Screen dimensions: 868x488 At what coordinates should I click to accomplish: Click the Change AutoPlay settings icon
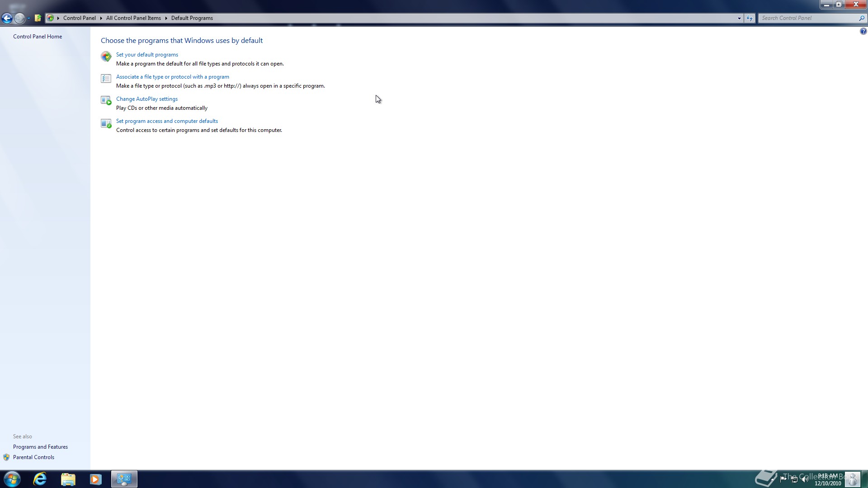(x=106, y=101)
